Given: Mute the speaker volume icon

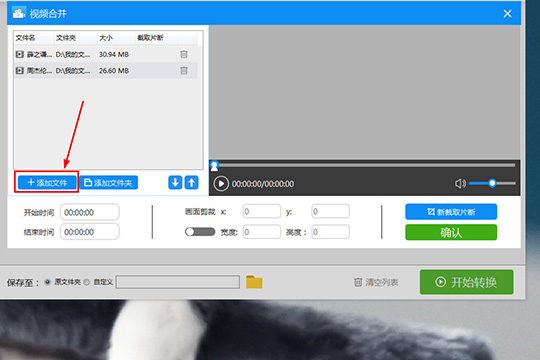Looking at the screenshot, I should click(460, 184).
